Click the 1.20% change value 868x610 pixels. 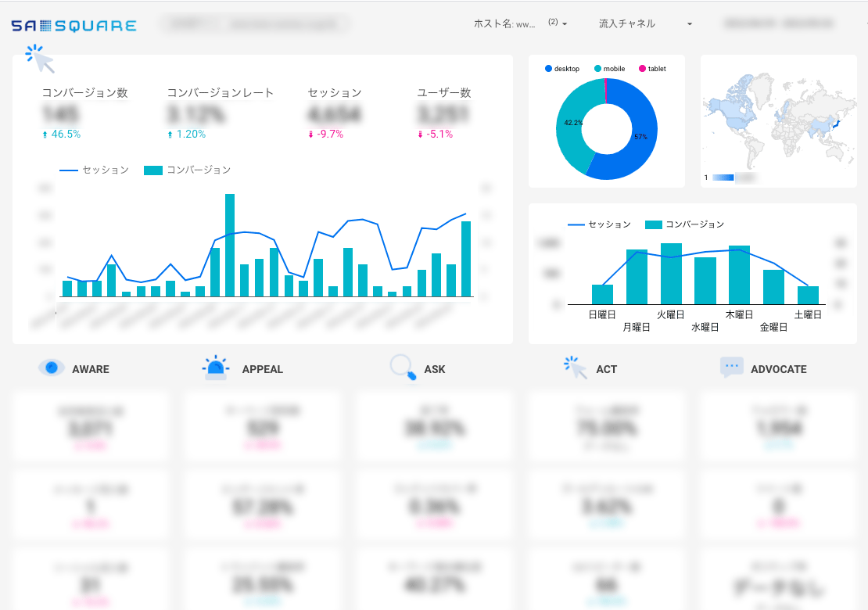click(x=191, y=134)
